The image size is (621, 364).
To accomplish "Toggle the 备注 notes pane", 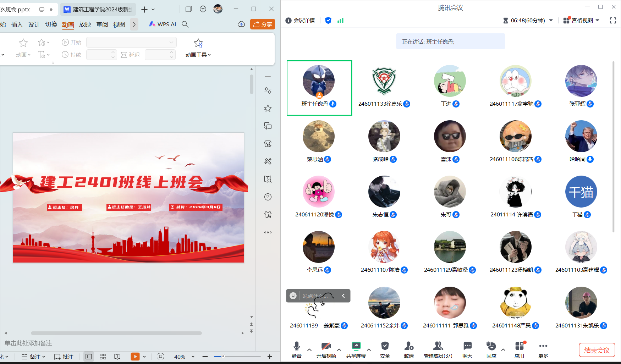I will point(33,357).
